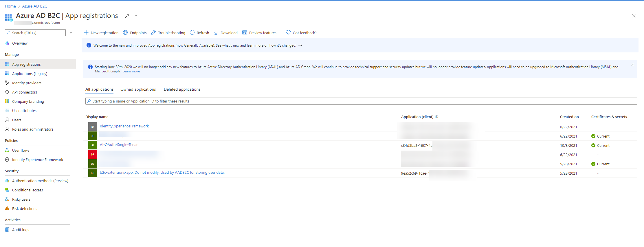
Task: Open Endpoints globe icon
Action: tap(125, 33)
